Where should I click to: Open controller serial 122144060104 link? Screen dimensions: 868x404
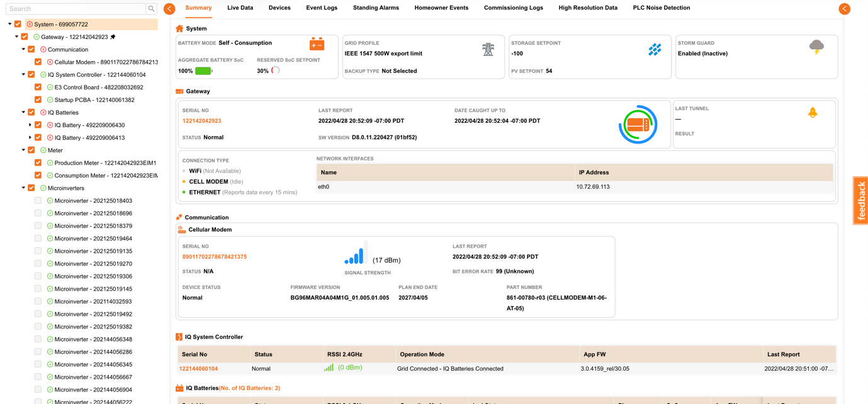[198, 369]
